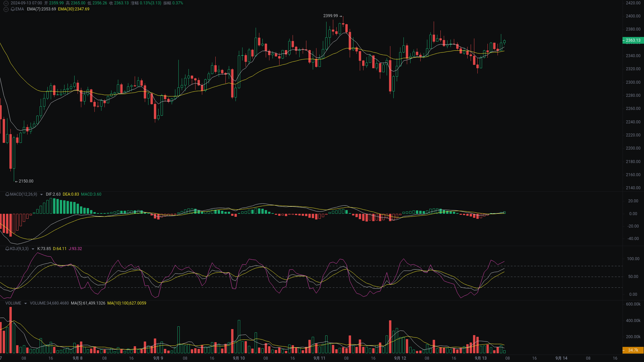Click the J:93.32 value
This screenshot has height=362, width=644.
coord(75,249)
